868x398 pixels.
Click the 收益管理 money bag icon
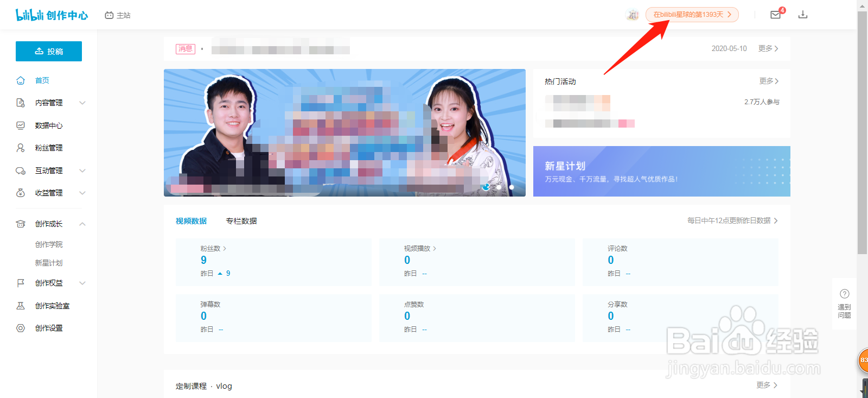coord(21,193)
